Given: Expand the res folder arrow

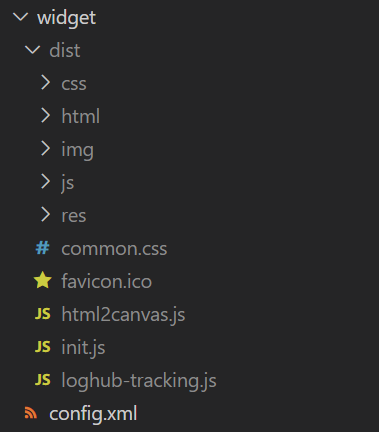Looking at the screenshot, I should pos(45,215).
